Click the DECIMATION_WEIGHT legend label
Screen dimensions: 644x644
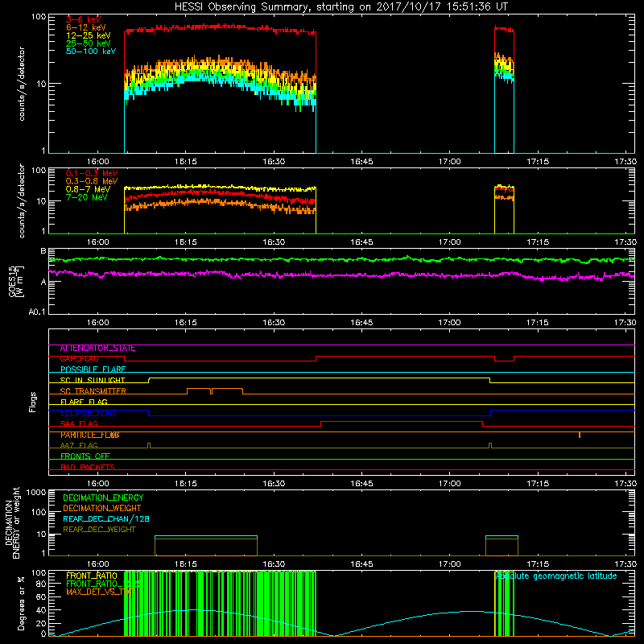pyautogui.click(x=102, y=508)
